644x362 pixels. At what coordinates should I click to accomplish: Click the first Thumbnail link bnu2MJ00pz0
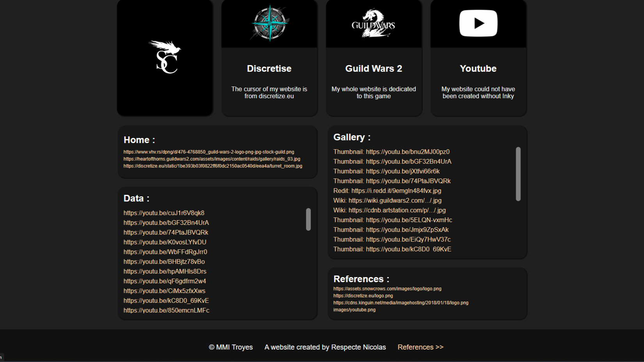coord(407,152)
